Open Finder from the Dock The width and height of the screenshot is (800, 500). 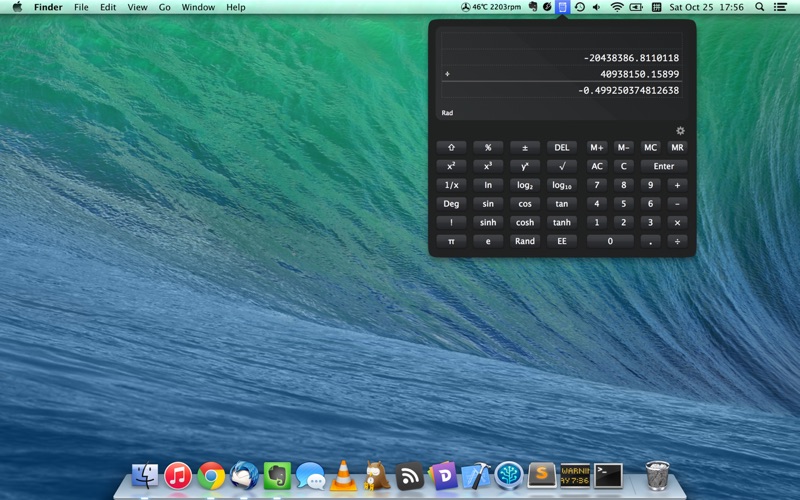click(x=145, y=476)
